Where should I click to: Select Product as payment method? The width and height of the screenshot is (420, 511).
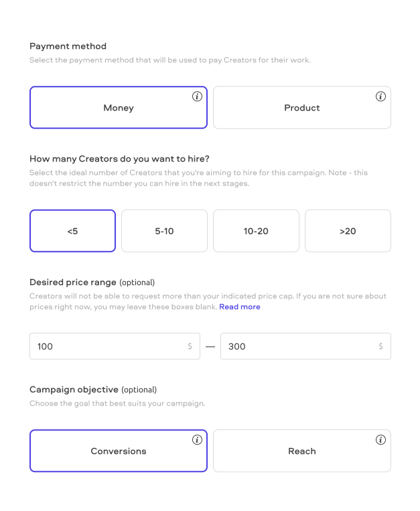point(302,107)
